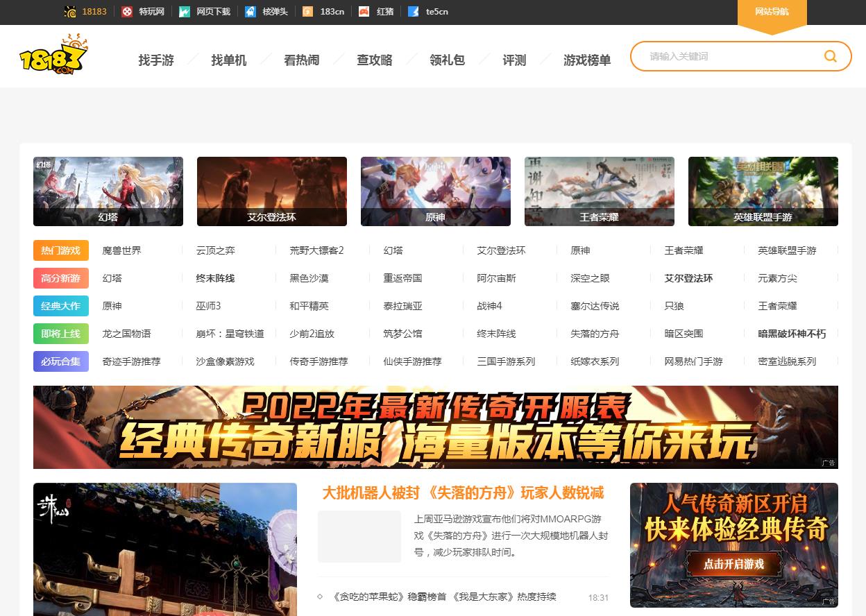
Task: Open the 塞尔达传说 link
Action: [x=595, y=306]
